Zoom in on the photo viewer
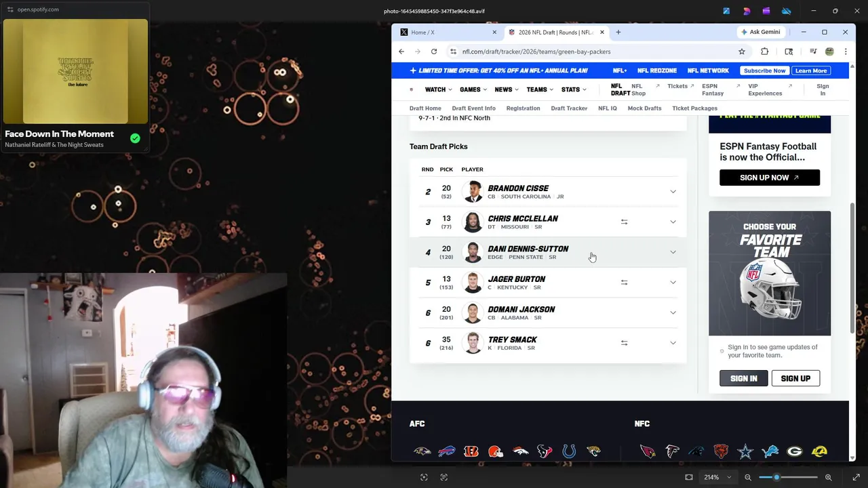 828,477
